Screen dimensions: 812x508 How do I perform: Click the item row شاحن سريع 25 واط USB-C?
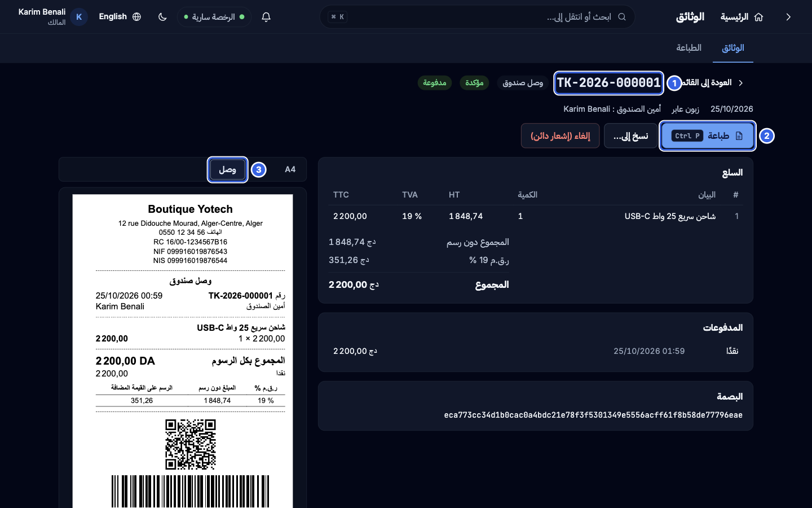[536, 216]
